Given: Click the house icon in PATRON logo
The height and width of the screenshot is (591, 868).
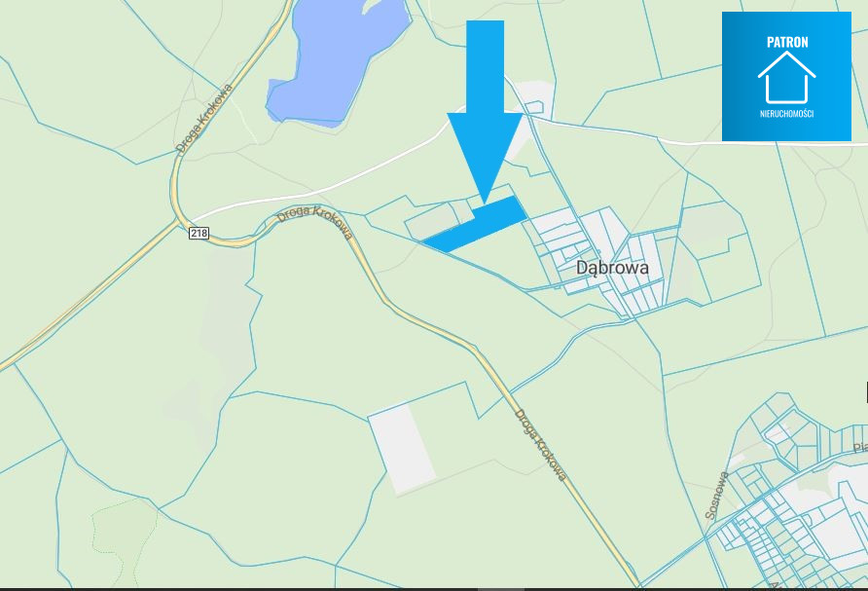Looking at the screenshot, I should coord(786,78).
